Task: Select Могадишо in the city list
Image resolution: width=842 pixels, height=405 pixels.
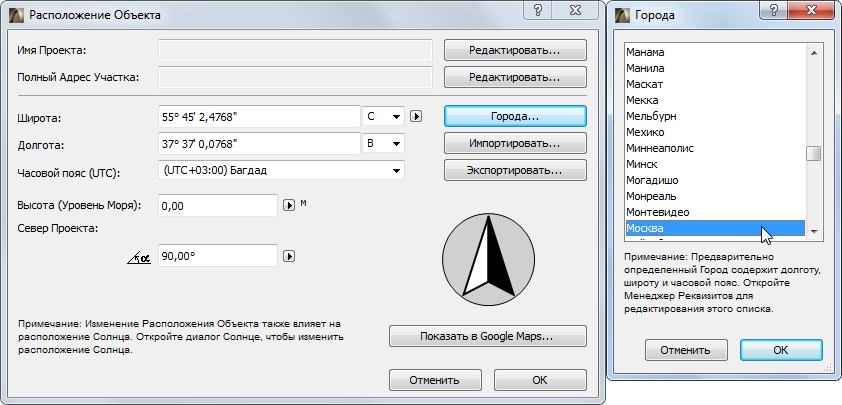Action: coord(715,180)
